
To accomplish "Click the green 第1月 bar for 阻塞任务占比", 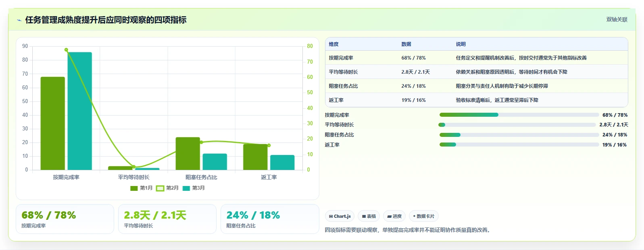I will [188, 153].
